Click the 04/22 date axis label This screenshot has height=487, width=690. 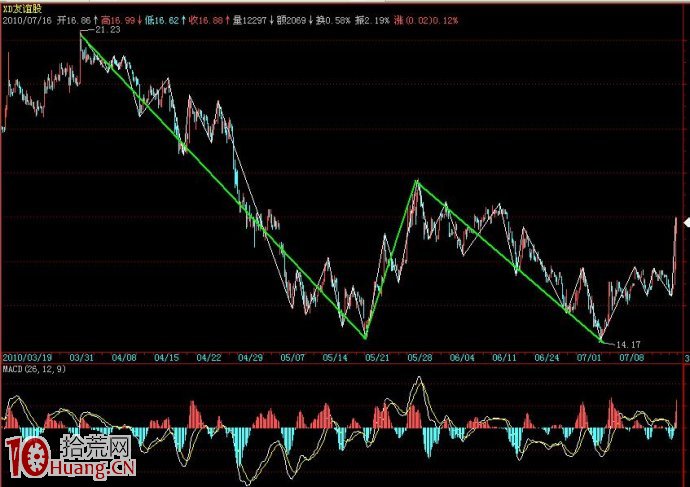point(209,358)
